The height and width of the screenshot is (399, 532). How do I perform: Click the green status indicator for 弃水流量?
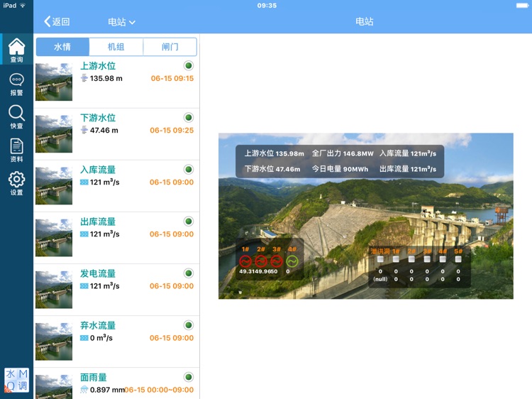[189, 325]
